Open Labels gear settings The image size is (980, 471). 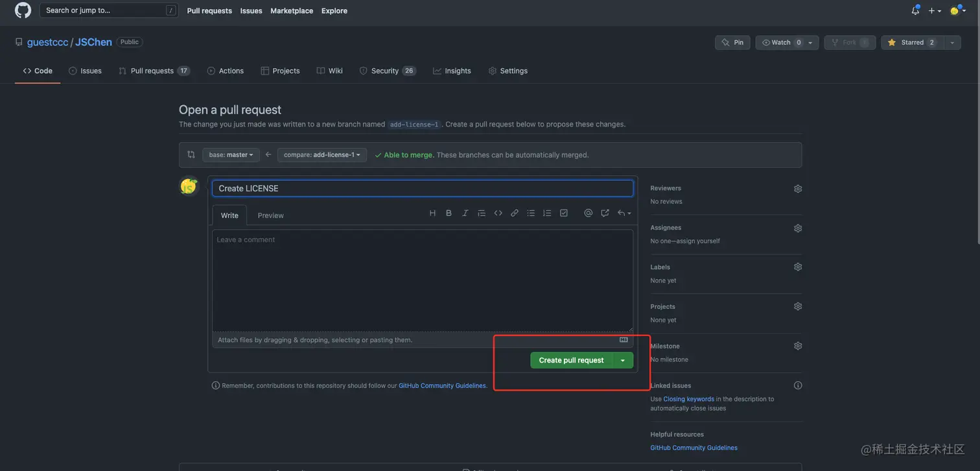click(798, 267)
